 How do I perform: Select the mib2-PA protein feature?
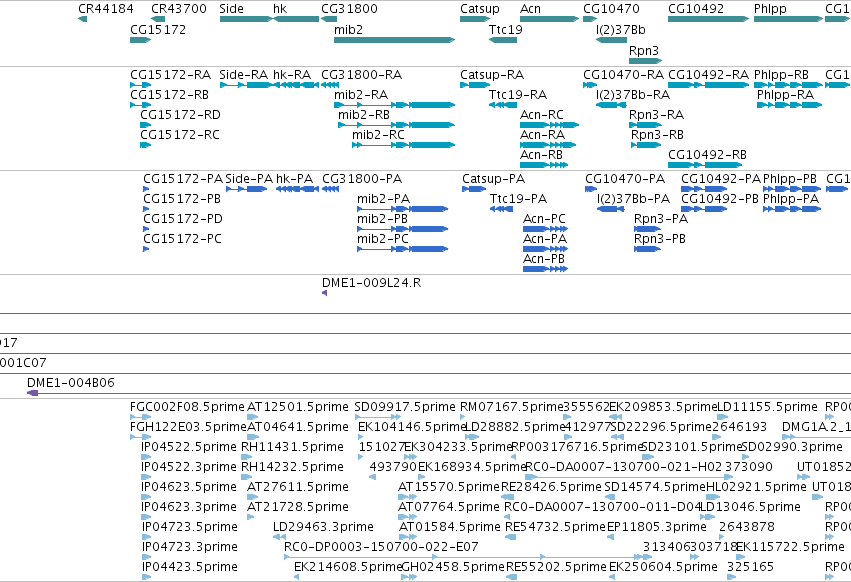click(402, 209)
